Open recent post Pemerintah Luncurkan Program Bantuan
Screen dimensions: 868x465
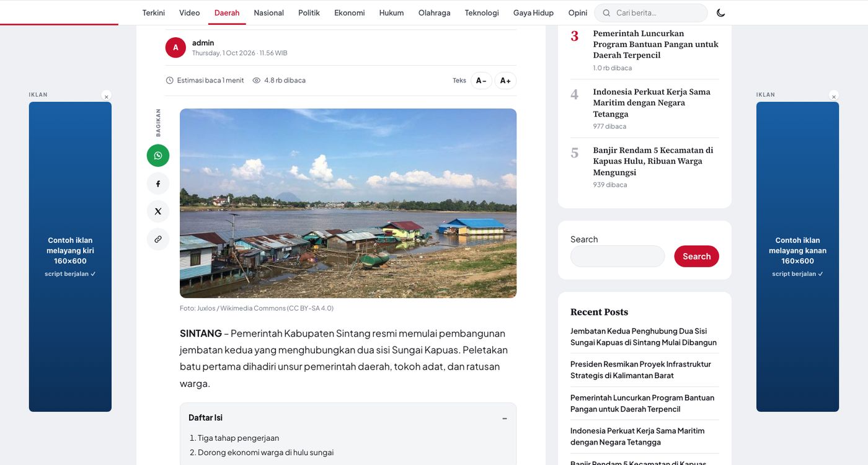pyautogui.click(x=642, y=404)
